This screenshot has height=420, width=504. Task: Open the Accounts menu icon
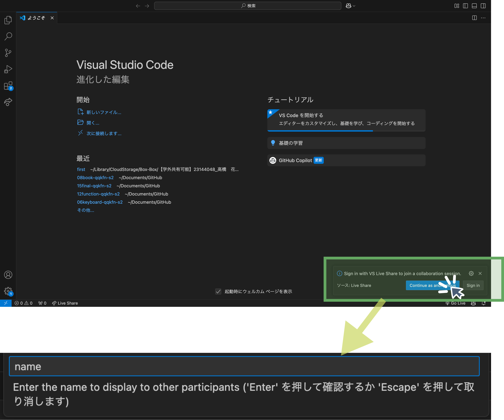click(x=8, y=275)
